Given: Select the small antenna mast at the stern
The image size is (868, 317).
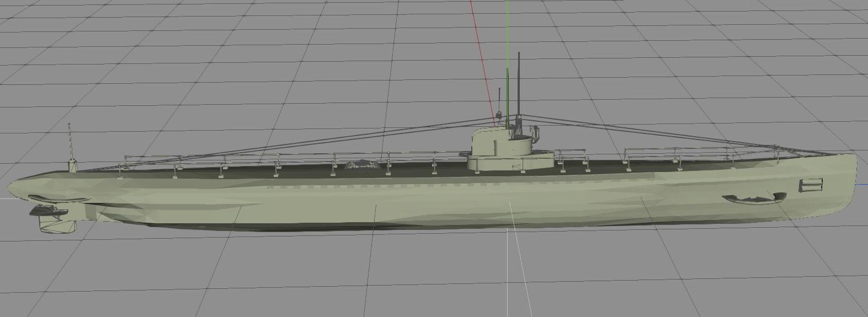Looking at the screenshot, I should tap(71, 147).
